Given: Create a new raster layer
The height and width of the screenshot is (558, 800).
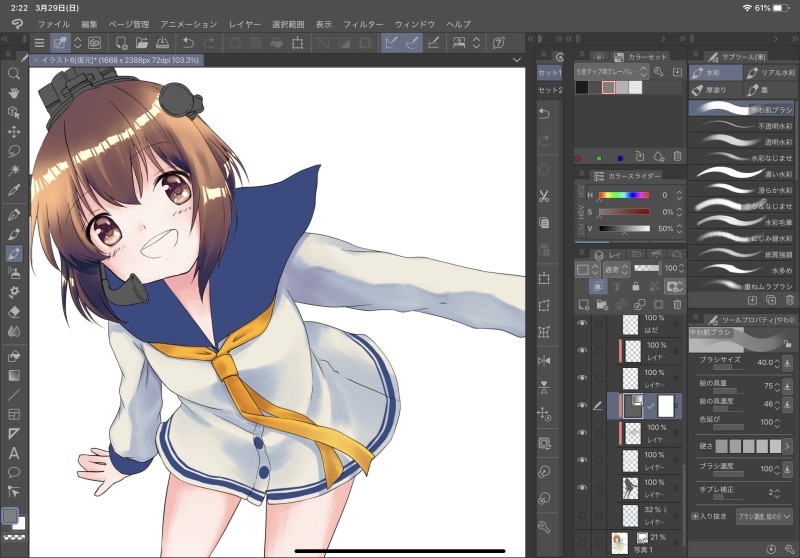Looking at the screenshot, I should click(584, 305).
